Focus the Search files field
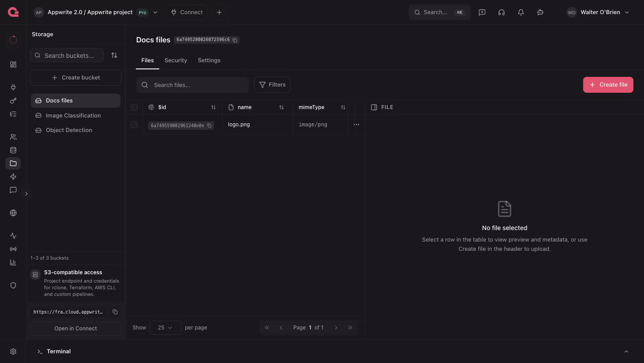The height and width of the screenshot is (363, 644). pyautogui.click(x=192, y=85)
